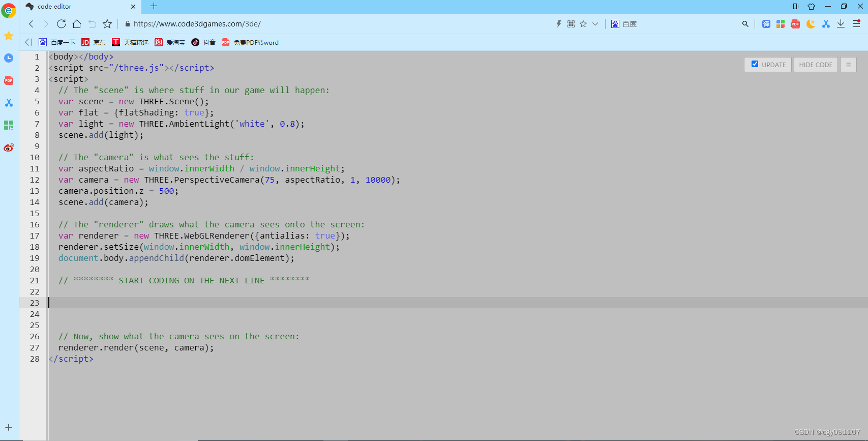The width and height of the screenshot is (868, 441).
Task: Open sidebar scissors screenshot icon
Action: (9, 103)
